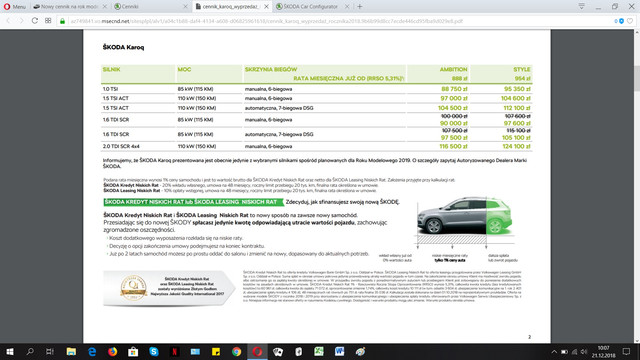640x360 pixels.
Task: Select the cennik_karoq_wyprzedaz PDF tab
Action: [228, 7]
